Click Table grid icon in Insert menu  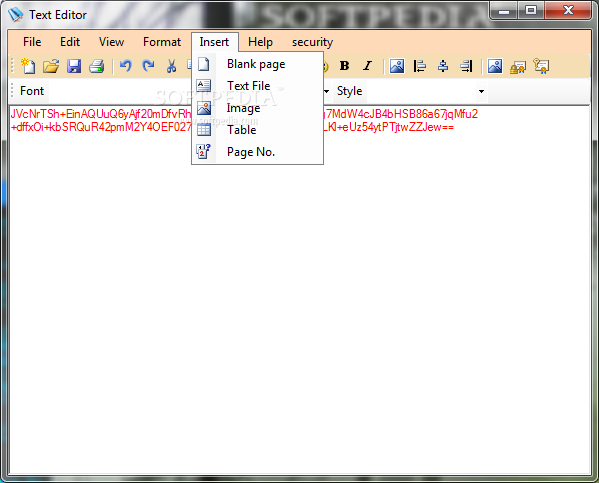204,130
